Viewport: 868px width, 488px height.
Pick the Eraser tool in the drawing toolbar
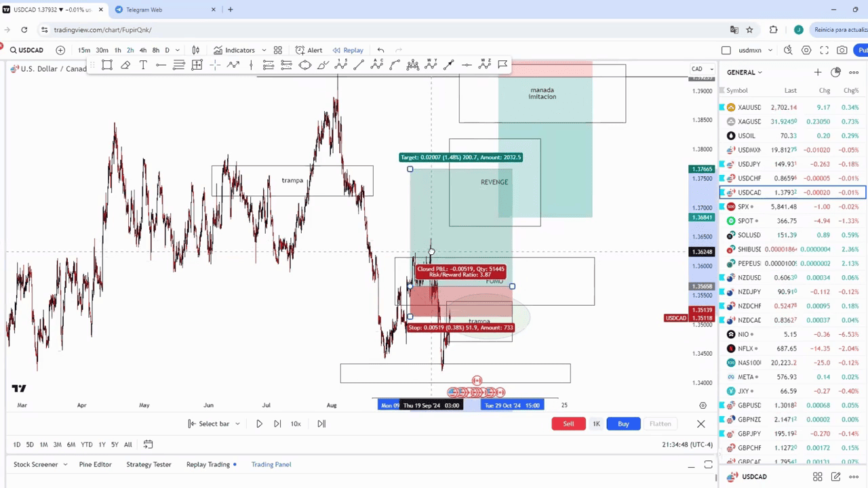pyautogui.click(x=125, y=65)
